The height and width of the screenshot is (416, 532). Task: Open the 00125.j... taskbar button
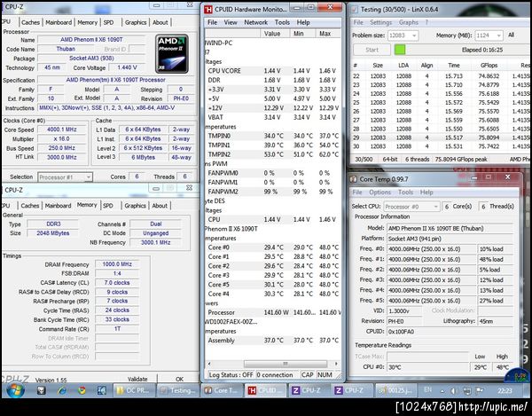point(396,390)
